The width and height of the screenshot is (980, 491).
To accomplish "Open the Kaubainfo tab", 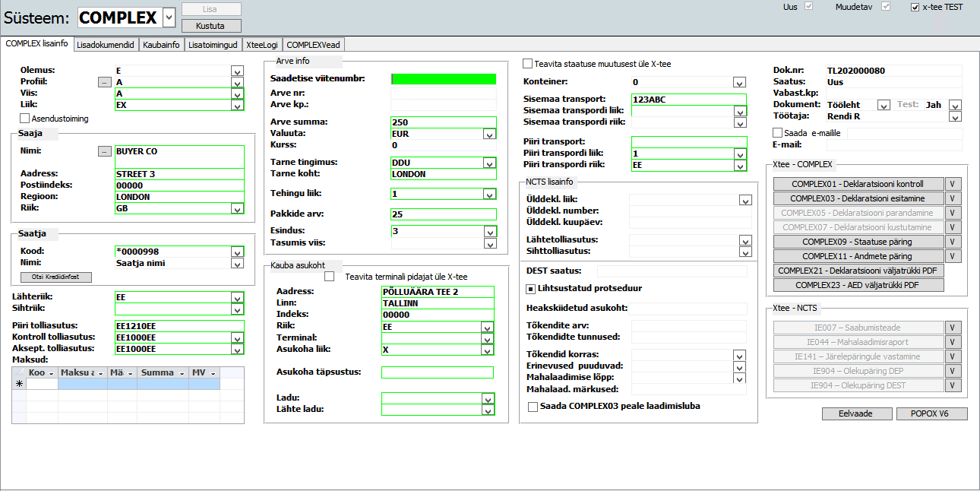I will (x=161, y=45).
